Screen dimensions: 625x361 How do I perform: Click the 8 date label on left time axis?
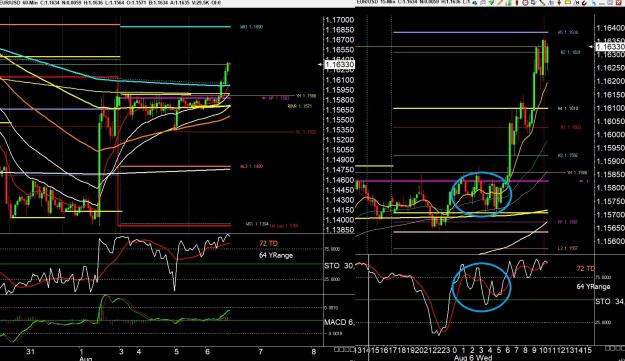[314, 352]
